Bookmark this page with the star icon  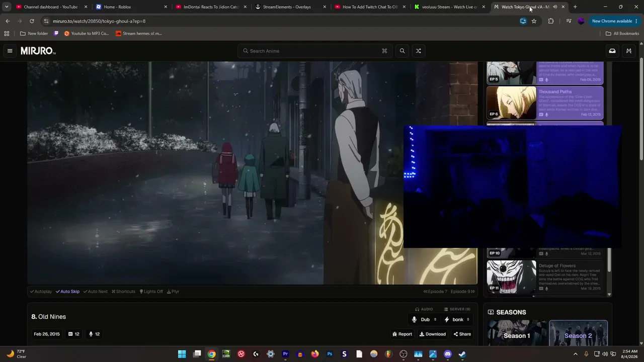[534, 21]
